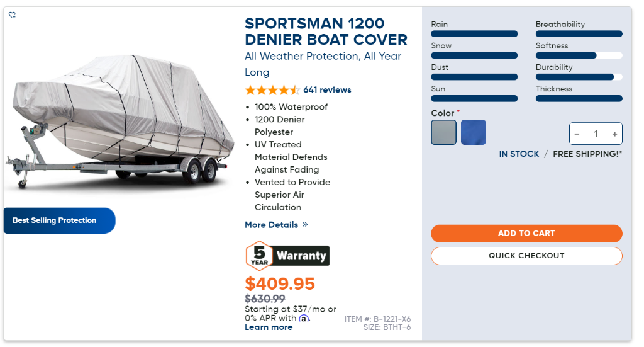Viewport: 644px width, 347px height.
Task: Select the gray color swatch
Action: coord(443,132)
